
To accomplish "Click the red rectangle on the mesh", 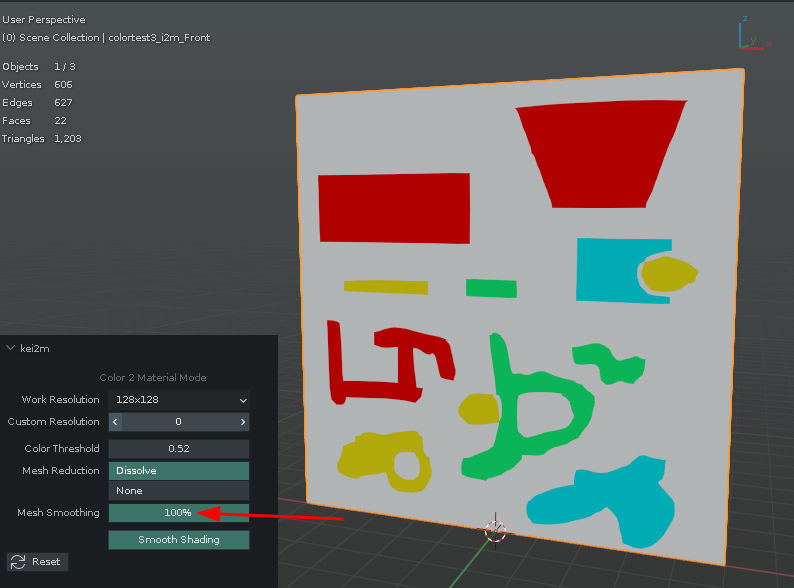I will point(393,208).
